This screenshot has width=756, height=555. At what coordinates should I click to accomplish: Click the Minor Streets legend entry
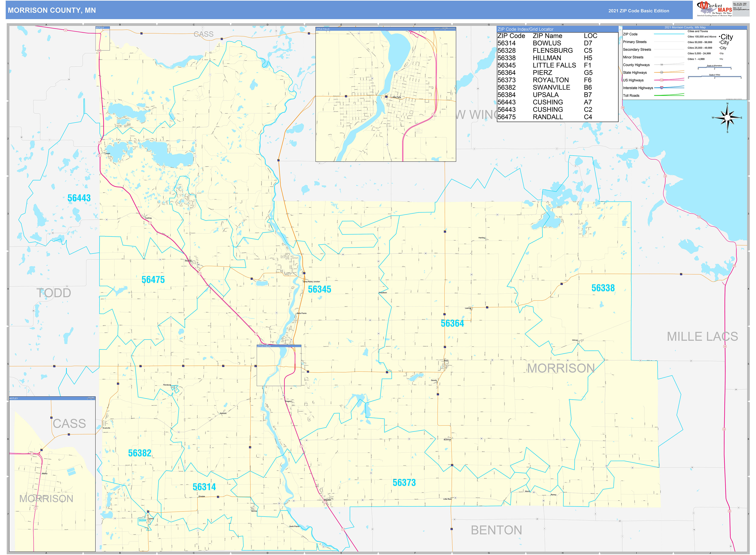point(633,57)
